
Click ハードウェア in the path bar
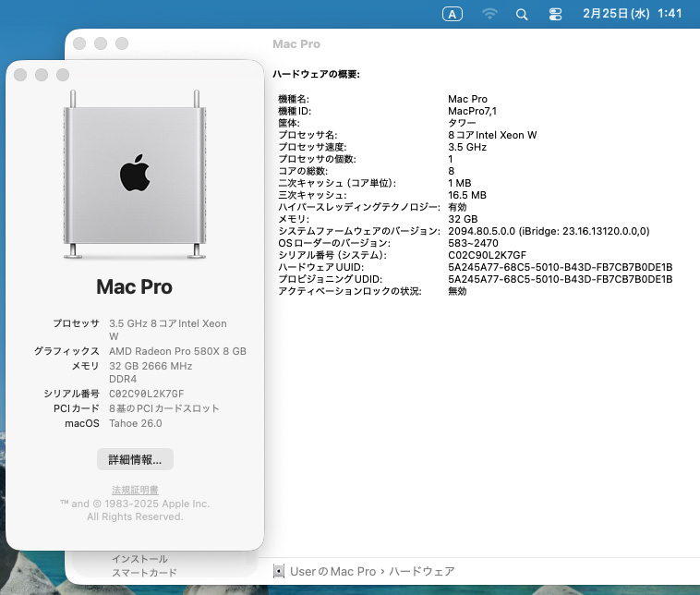(x=421, y=571)
